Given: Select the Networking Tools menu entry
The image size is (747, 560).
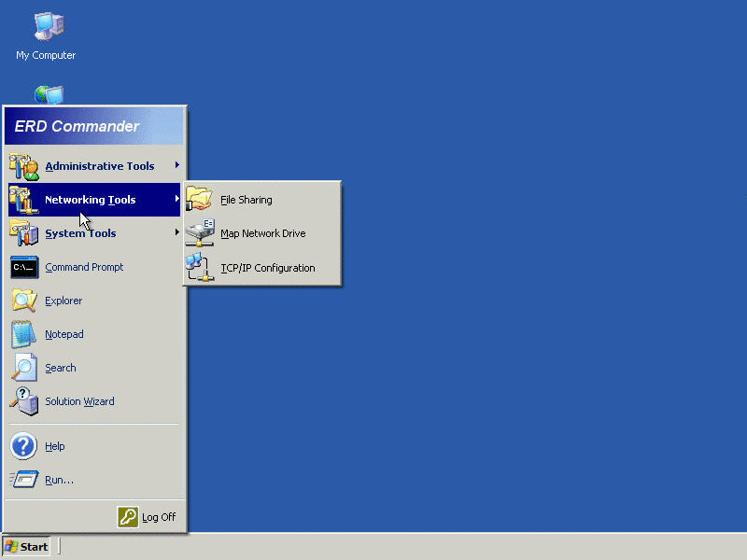Looking at the screenshot, I should pos(94,200).
